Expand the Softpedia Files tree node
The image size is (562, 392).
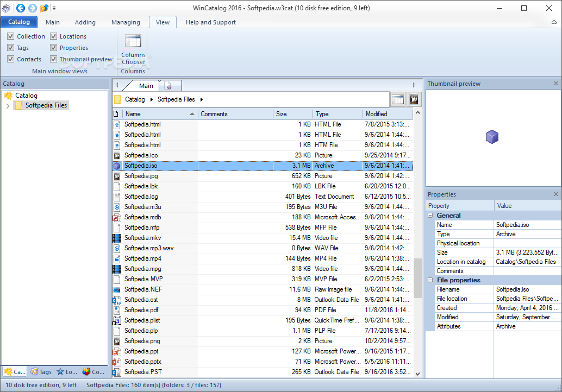click(8, 106)
